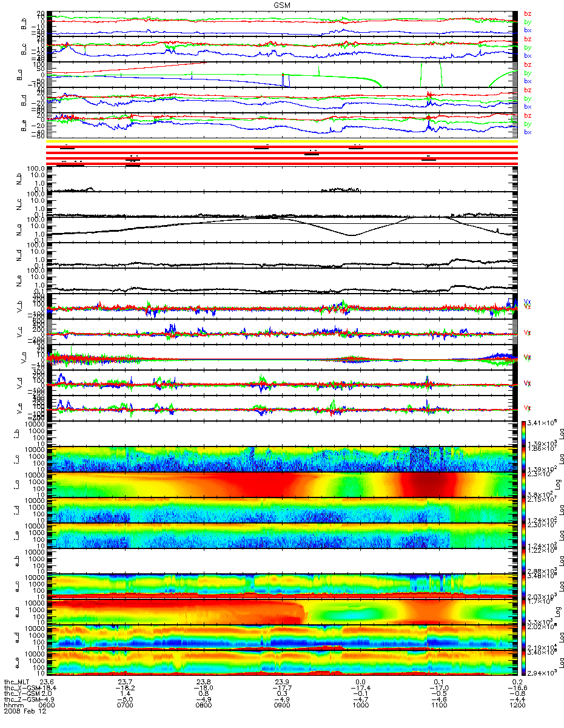
Task: Click the thc_Z-GSM row label
Action: click(21, 700)
